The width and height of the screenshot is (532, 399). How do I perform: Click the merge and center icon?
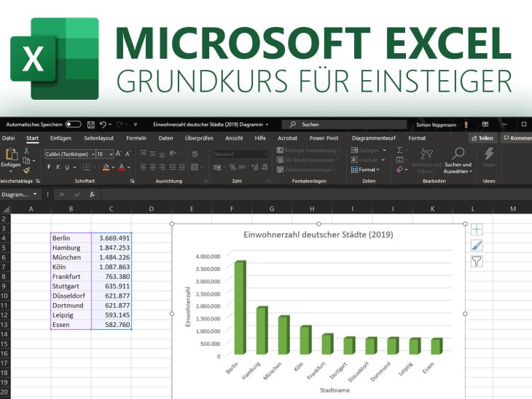pos(195,167)
